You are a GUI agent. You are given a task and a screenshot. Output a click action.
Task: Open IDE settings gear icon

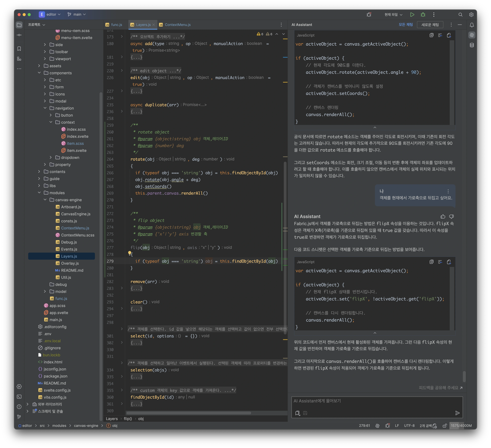471,15
